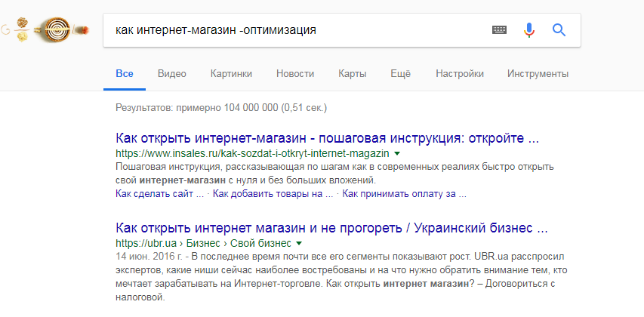Image resolution: width=644 pixels, height=317 pixels.
Task: Click the Google doodle logo
Action: pyautogui.click(x=47, y=30)
